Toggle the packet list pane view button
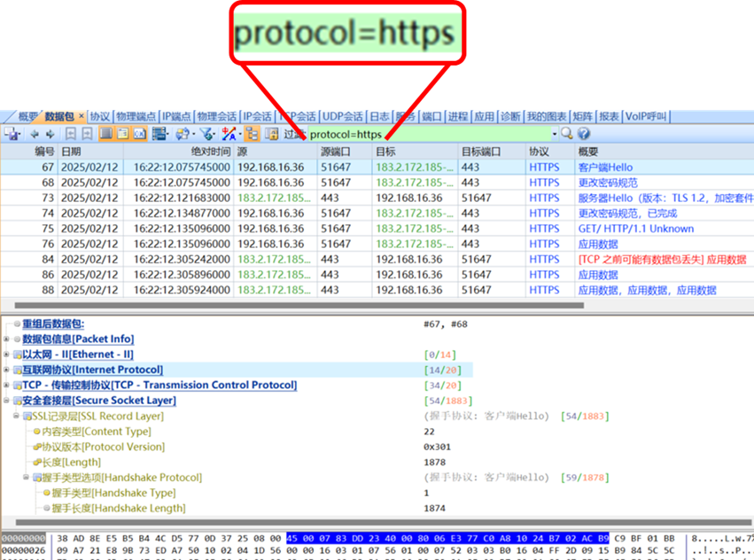Viewport: 754px width, 560px height. point(105,133)
